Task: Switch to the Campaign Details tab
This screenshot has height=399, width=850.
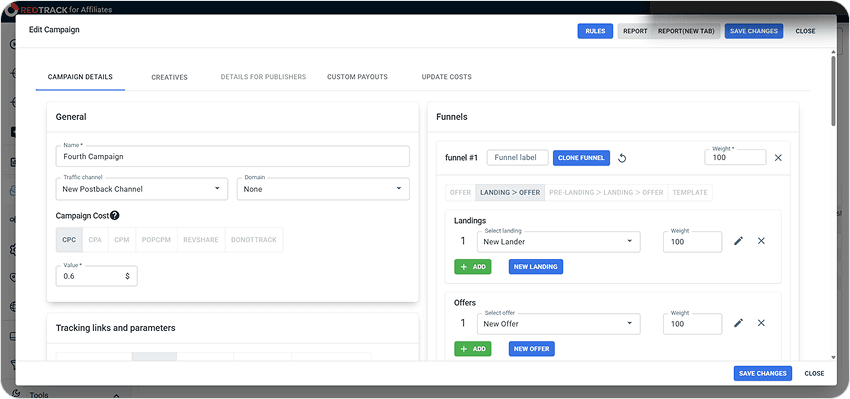Action: pyautogui.click(x=80, y=77)
